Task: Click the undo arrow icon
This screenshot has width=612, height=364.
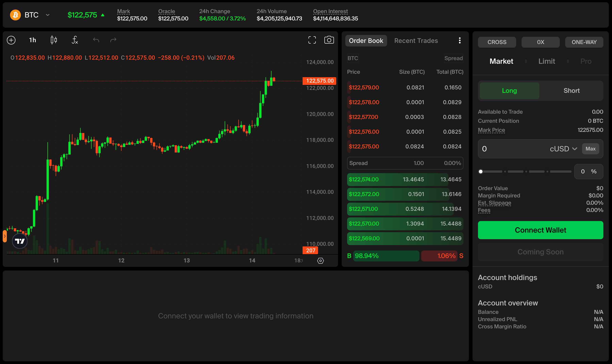Action: coord(96,40)
